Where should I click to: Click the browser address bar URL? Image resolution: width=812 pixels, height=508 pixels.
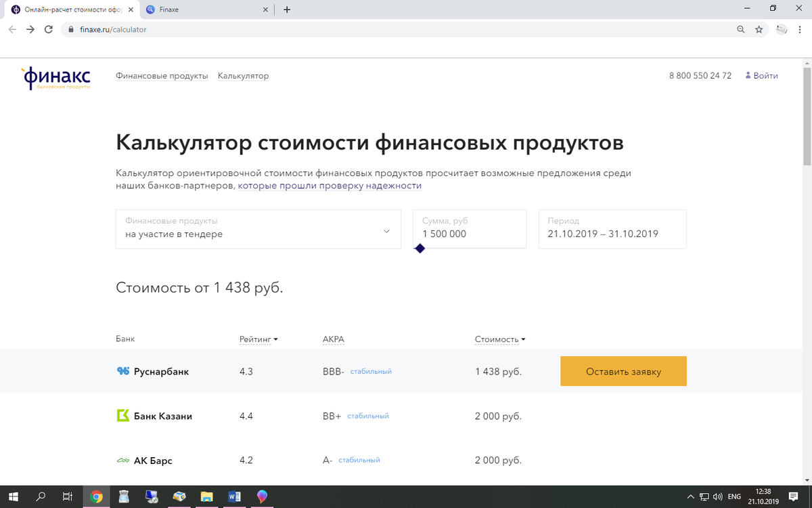coord(113,30)
